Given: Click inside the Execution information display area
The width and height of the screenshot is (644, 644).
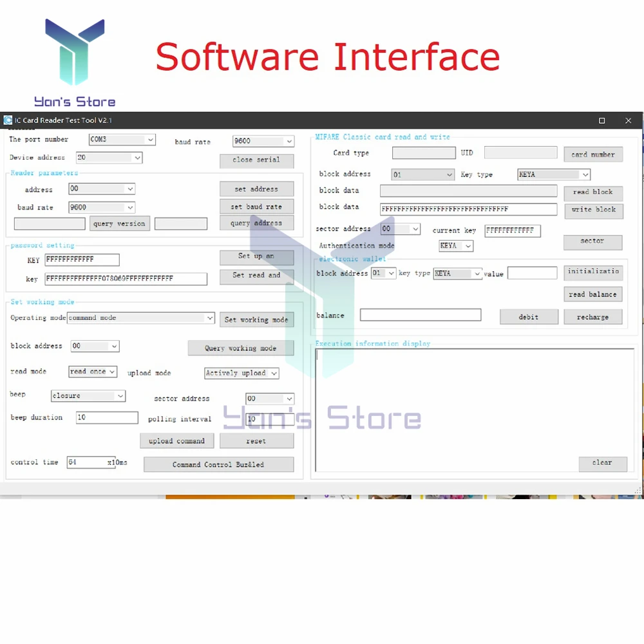Looking at the screenshot, I should click(475, 410).
